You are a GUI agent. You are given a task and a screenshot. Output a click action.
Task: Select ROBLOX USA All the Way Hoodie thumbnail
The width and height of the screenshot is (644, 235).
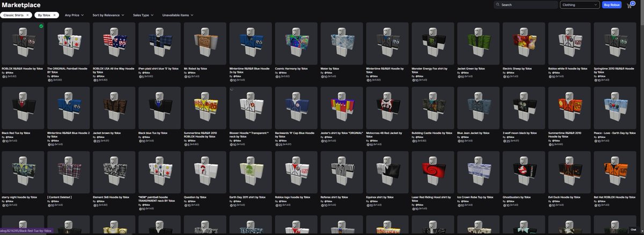click(114, 44)
